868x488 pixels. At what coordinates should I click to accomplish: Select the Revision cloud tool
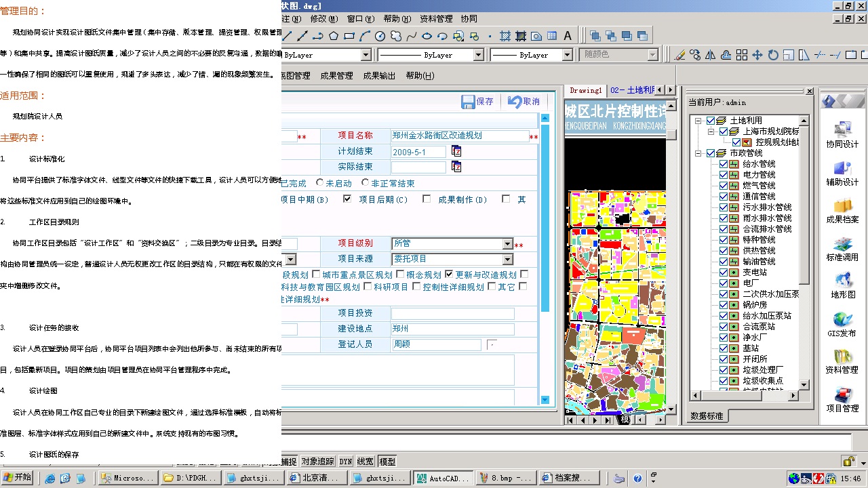tap(396, 36)
